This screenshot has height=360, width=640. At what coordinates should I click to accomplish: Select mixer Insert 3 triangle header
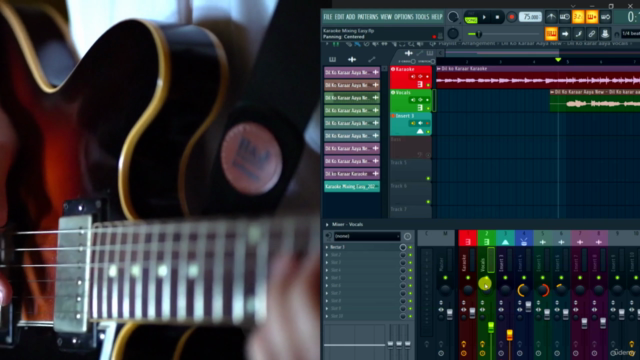pos(505,238)
